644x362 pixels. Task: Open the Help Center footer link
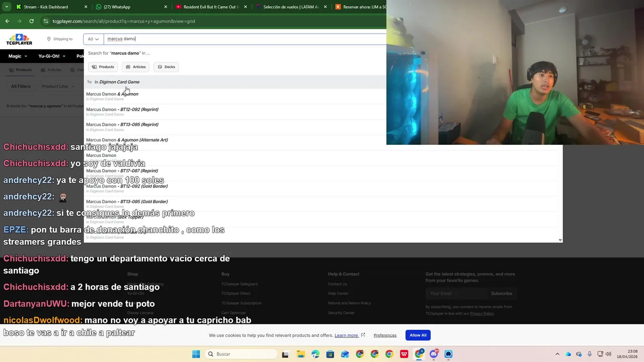[x=338, y=294]
